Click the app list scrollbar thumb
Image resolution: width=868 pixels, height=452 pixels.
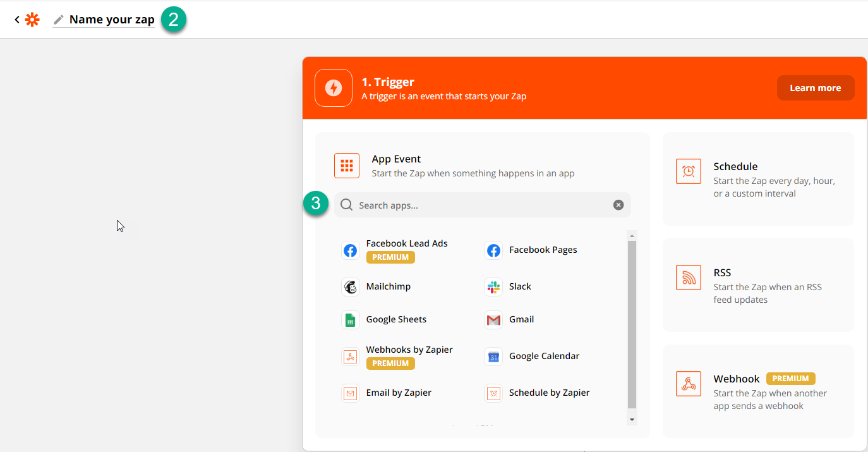632,324
